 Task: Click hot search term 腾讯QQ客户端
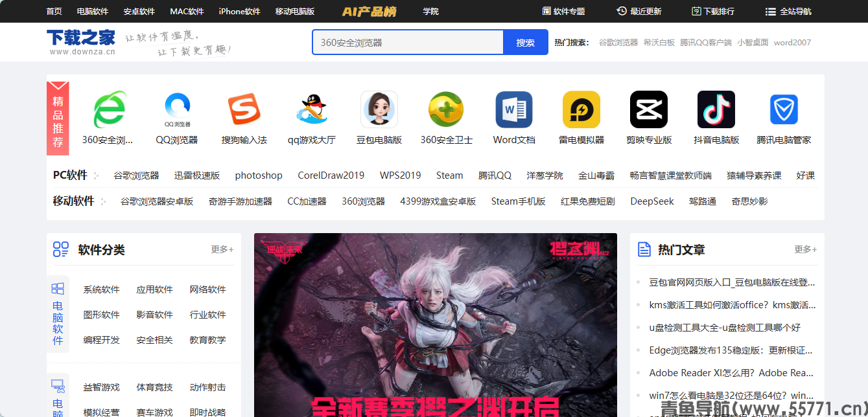point(706,42)
